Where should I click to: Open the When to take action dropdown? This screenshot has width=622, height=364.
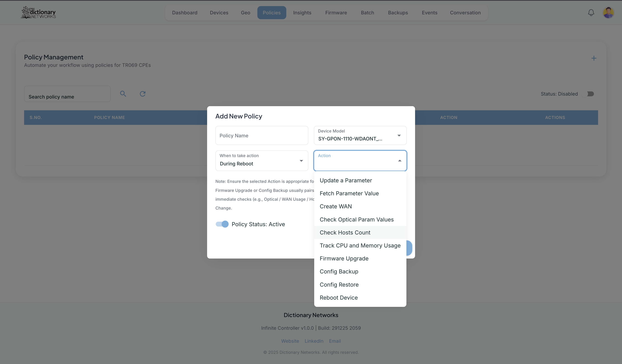[301, 161]
